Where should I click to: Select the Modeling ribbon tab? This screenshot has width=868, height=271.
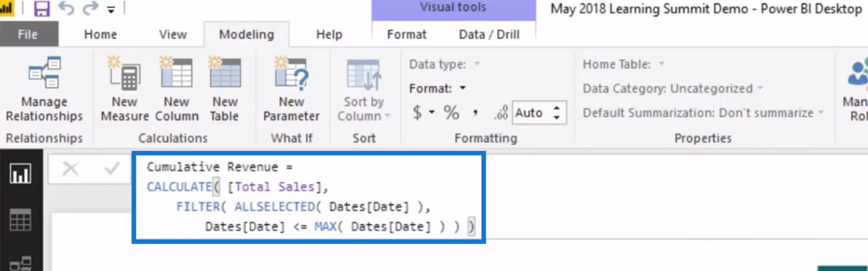coord(246,35)
